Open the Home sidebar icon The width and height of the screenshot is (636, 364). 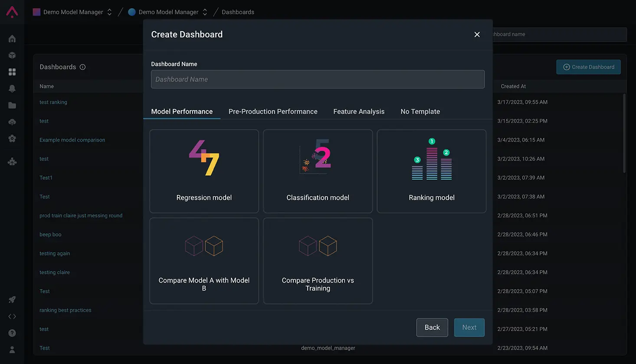[12, 39]
